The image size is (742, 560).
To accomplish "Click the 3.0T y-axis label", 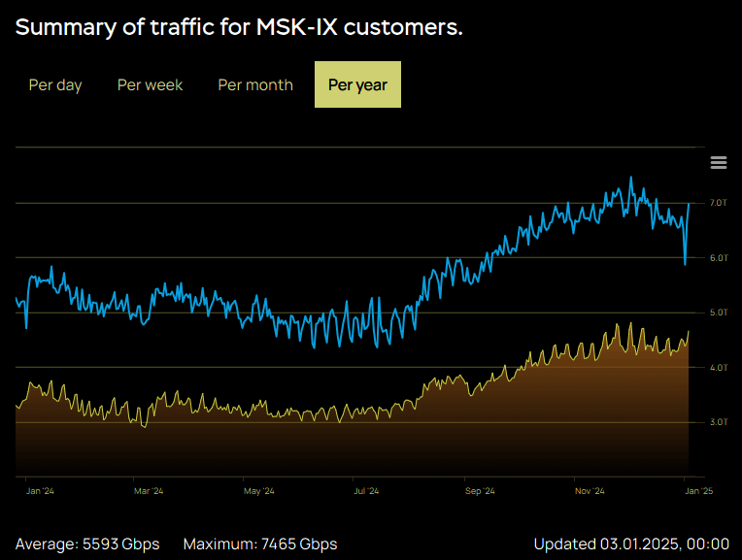I will (x=719, y=422).
